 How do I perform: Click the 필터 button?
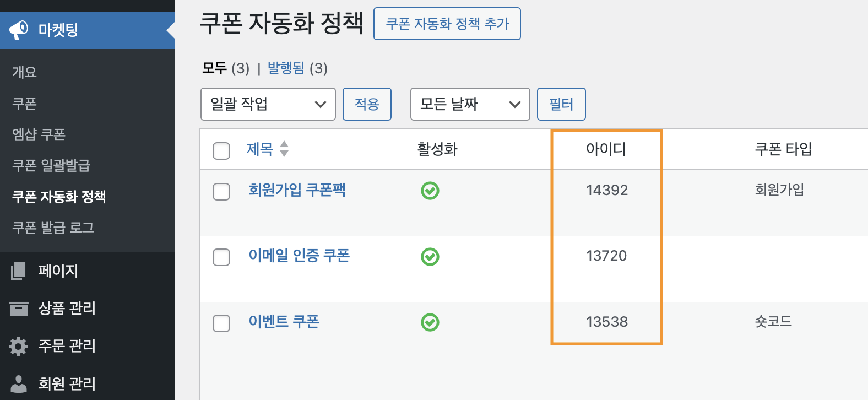pos(561,104)
